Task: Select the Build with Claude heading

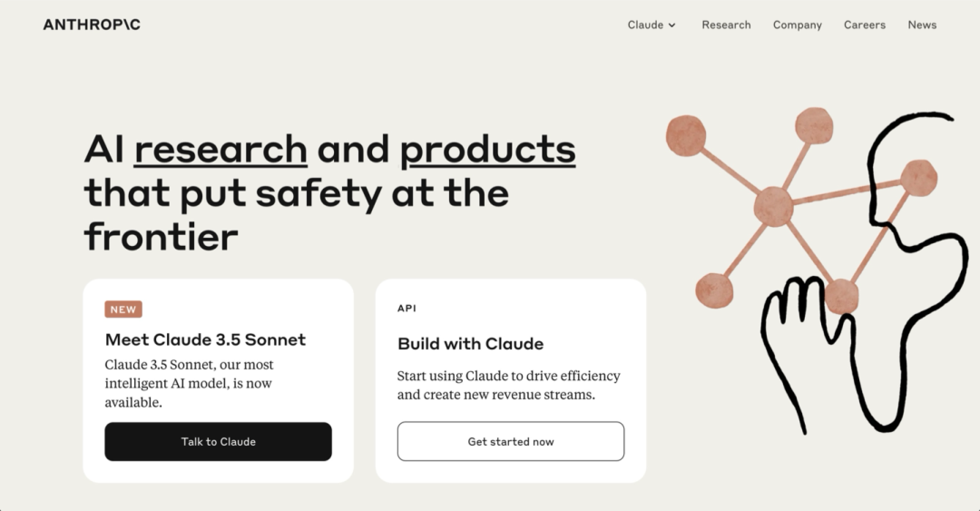Action: click(x=470, y=344)
